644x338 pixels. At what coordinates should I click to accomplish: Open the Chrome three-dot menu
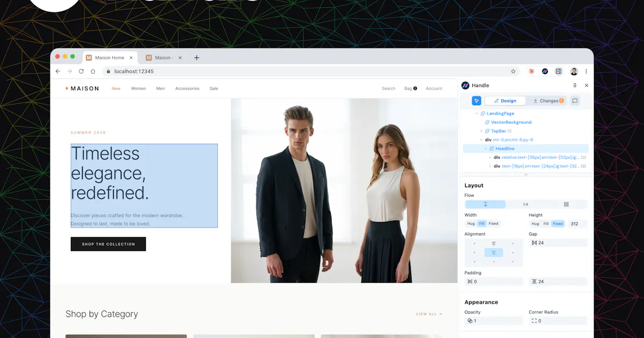click(x=586, y=71)
